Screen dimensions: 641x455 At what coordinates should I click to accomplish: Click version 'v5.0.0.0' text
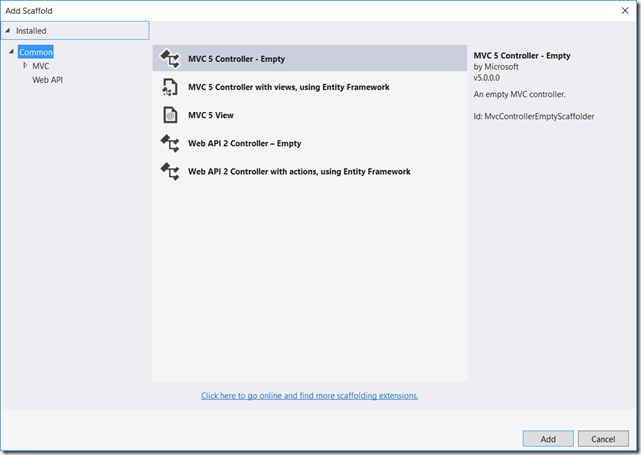click(486, 78)
